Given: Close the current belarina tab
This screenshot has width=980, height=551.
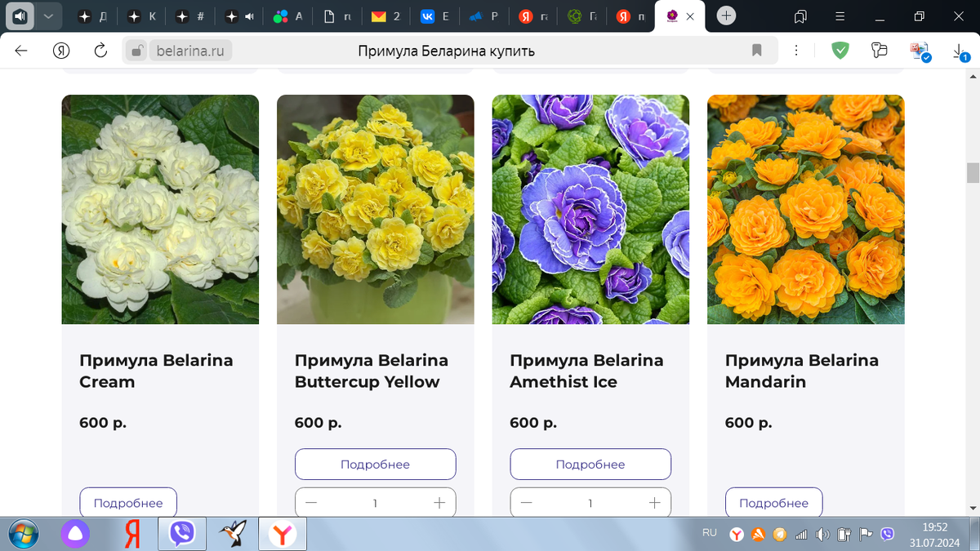Looking at the screenshot, I should [691, 16].
